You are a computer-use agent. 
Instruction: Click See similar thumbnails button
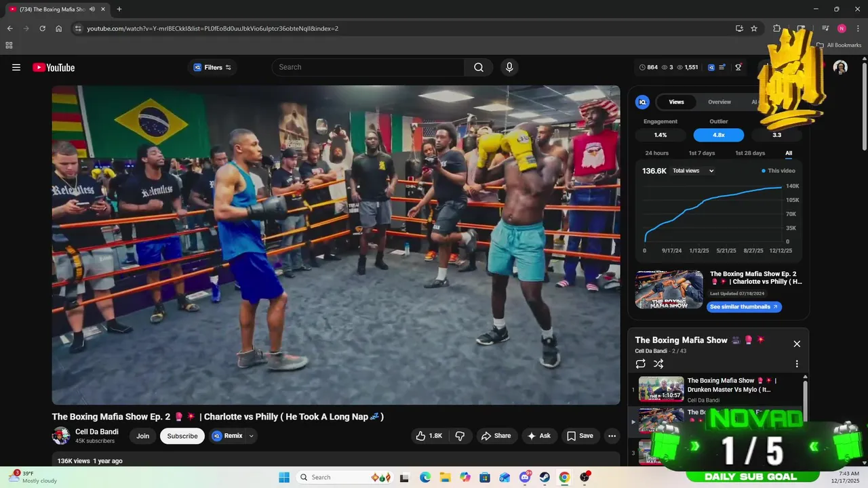pos(744,306)
